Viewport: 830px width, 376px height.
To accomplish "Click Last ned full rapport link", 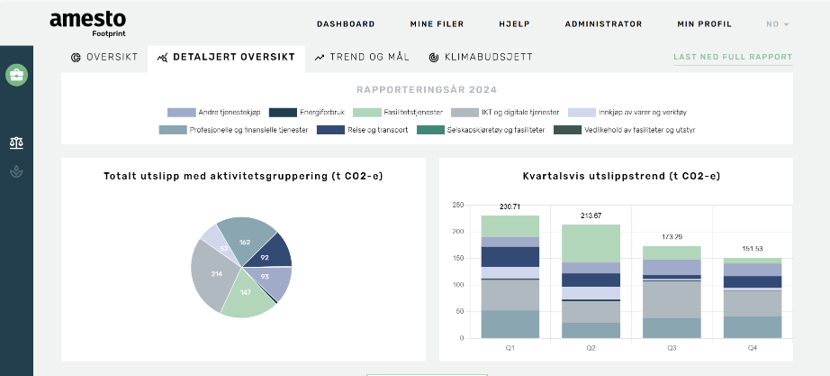I will click(x=733, y=57).
